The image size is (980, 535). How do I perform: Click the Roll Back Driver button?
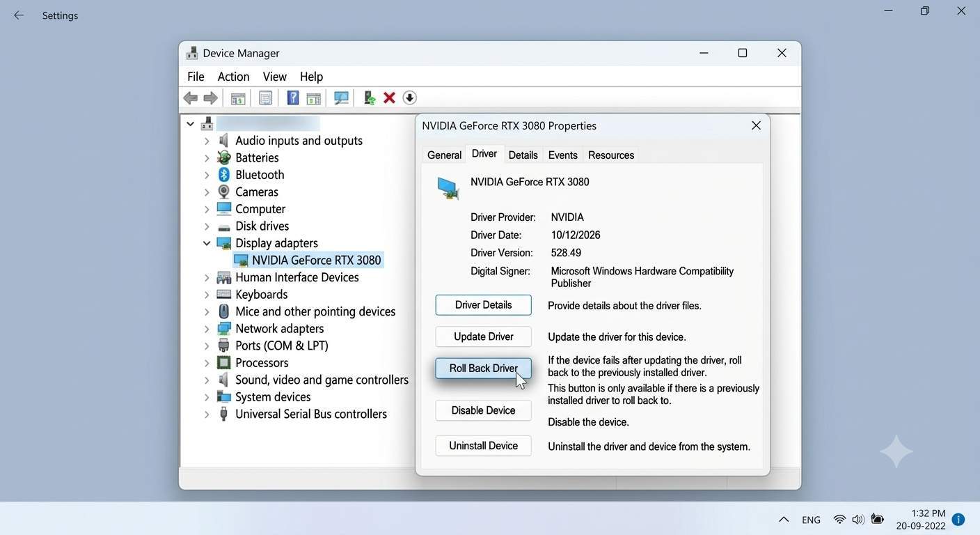[x=484, y=369]
